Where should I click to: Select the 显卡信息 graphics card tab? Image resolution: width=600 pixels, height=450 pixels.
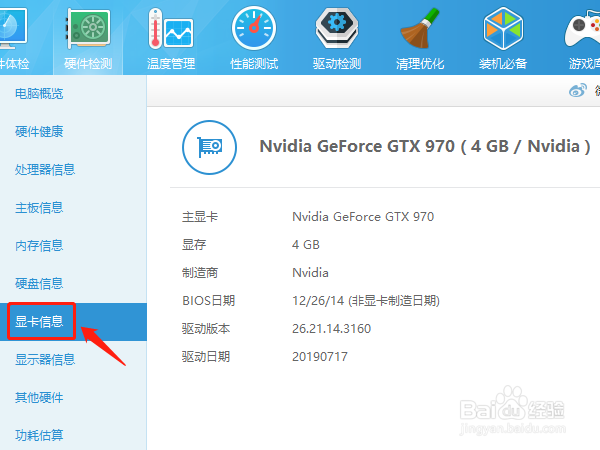tap(39, 322)
